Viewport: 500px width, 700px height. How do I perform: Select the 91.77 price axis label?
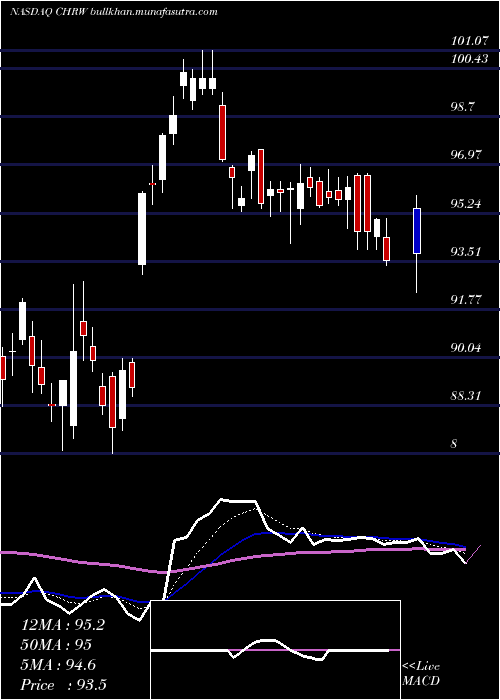(467, 300)
